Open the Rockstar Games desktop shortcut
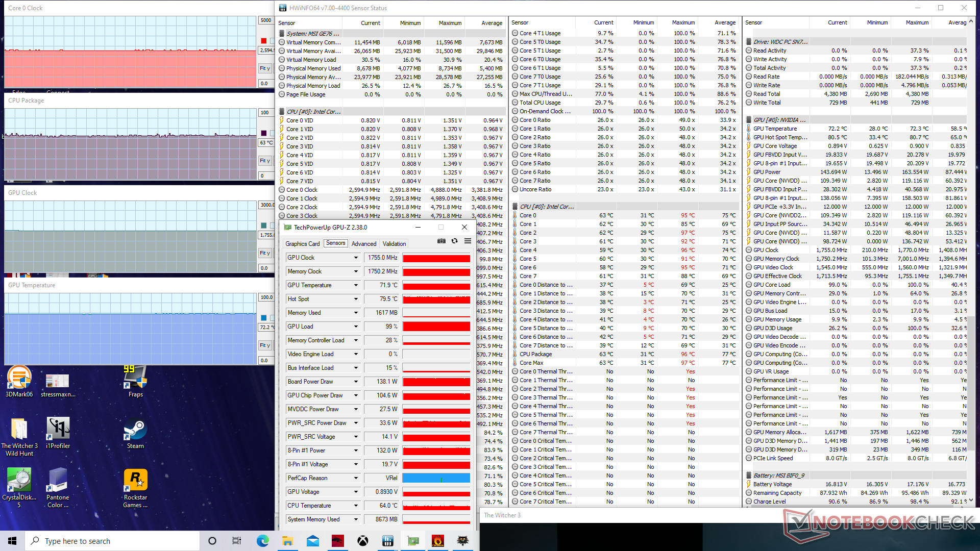The width and height of the screenshot is (980, 551). 135,488
